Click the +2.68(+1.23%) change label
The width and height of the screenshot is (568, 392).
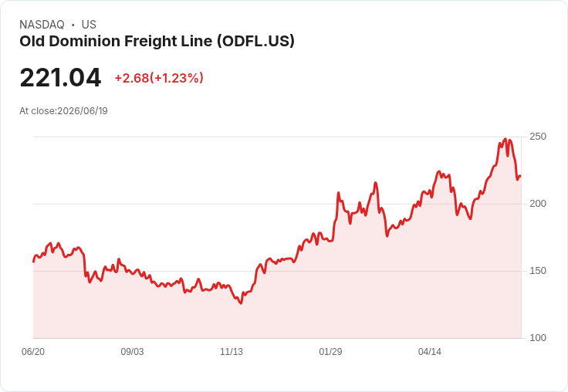(159, 78)
